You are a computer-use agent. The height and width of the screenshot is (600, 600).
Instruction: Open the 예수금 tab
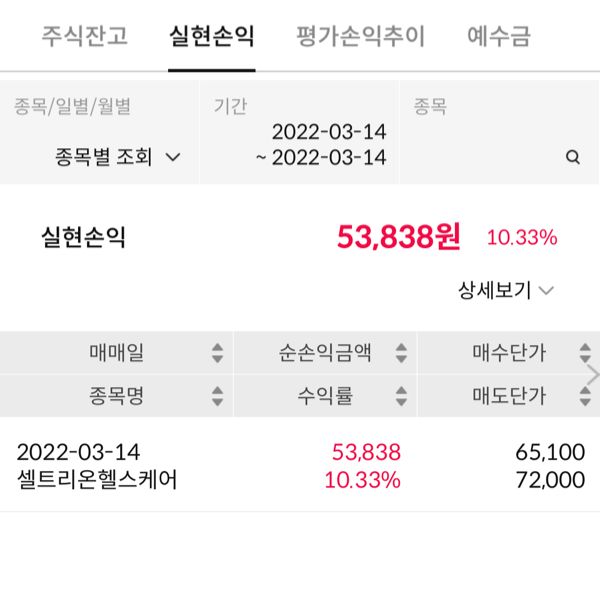coord(499,37)
